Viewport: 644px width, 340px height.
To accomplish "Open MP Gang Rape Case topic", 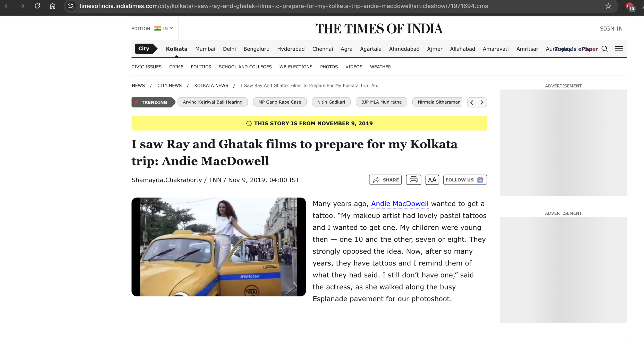I will point(280,102).
